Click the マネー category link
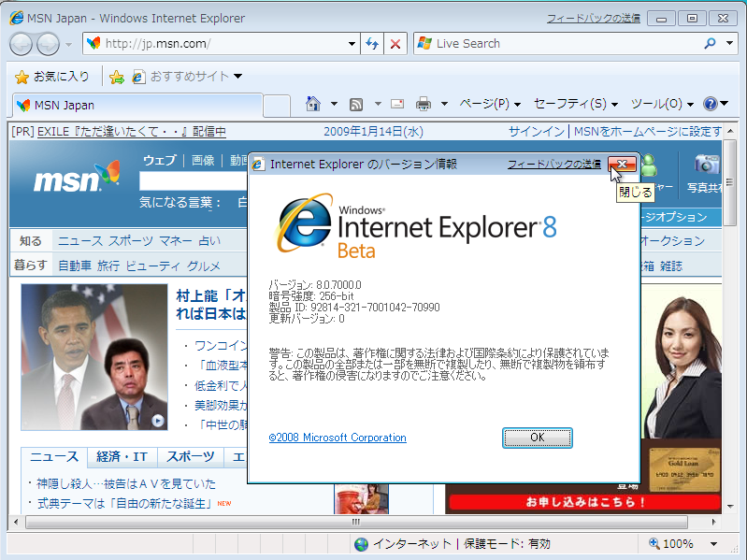This screenshot has width=747, height=560. click(x=176, y=241)
